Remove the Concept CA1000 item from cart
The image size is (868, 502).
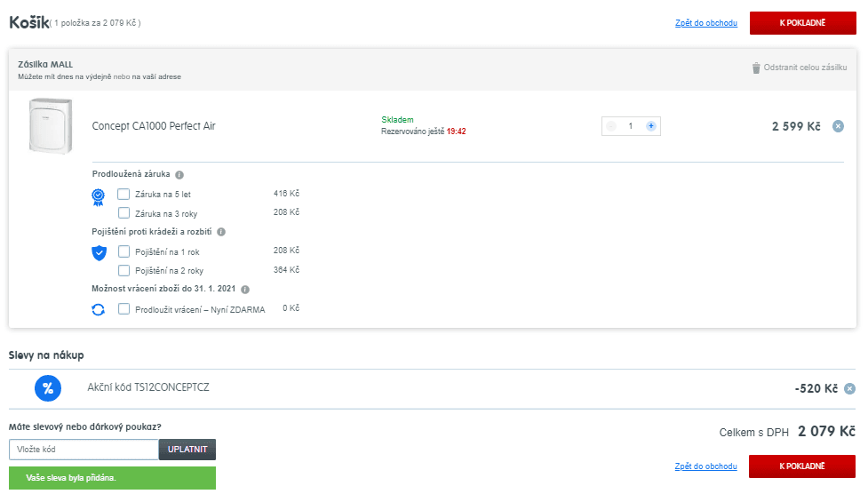838,126
